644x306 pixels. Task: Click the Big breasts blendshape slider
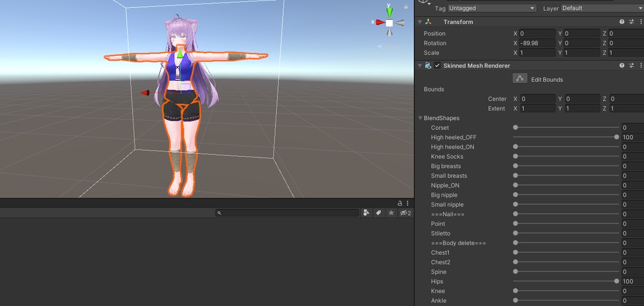coord(566,166)
